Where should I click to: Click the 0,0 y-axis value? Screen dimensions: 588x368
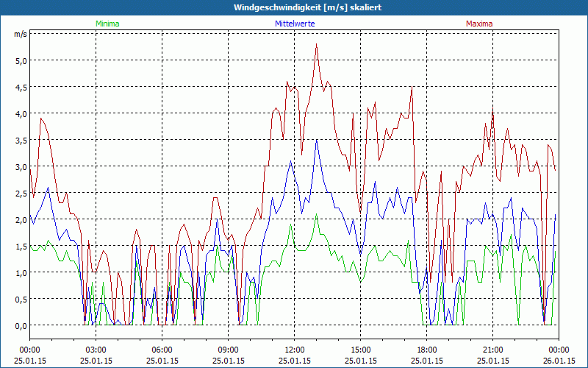(x=21, y=325)
